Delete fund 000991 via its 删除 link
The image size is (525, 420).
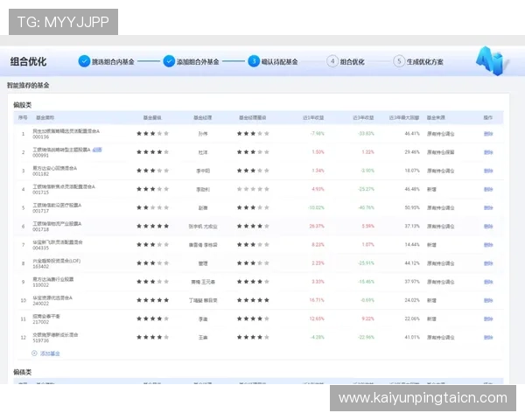click(488, 152)
